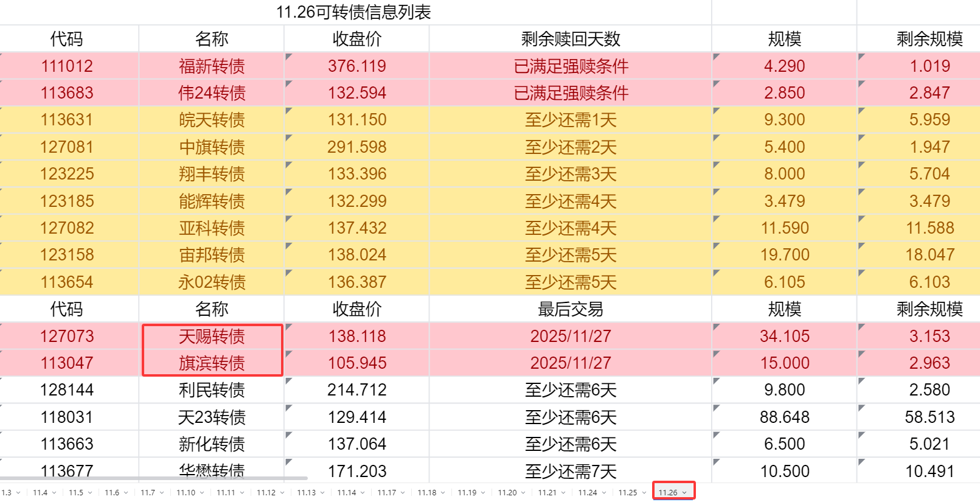Go to the 11.25 sheet tab

(628, 492)
